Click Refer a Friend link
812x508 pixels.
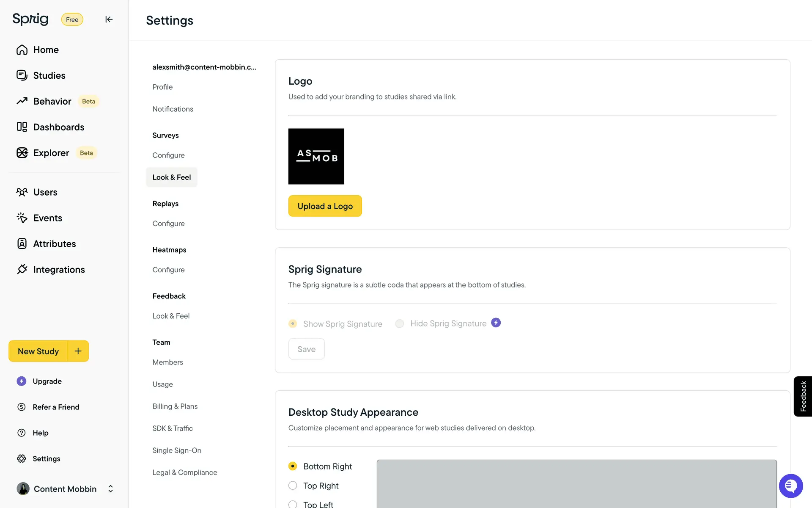56,407
